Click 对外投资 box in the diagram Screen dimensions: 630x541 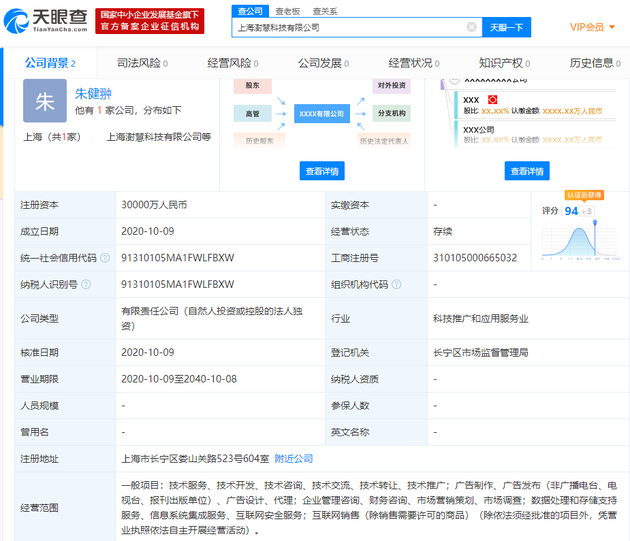(391, 85)
